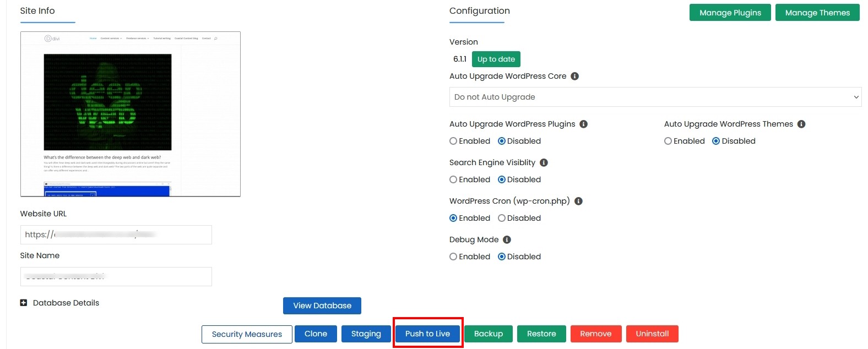
Task: Click the Push to Live button
Action: click(x=427, y=334)
